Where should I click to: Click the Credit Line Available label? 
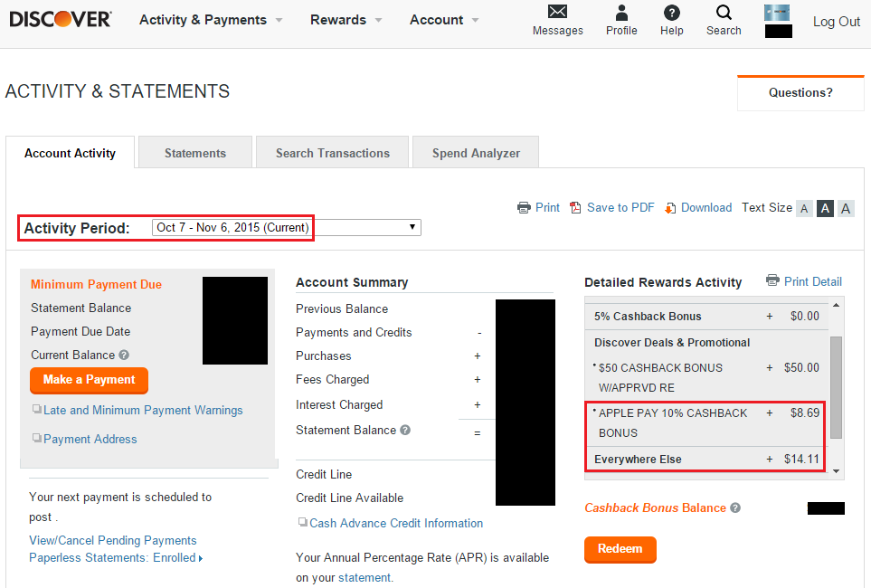pyautogui.click(x=349, y=498)
